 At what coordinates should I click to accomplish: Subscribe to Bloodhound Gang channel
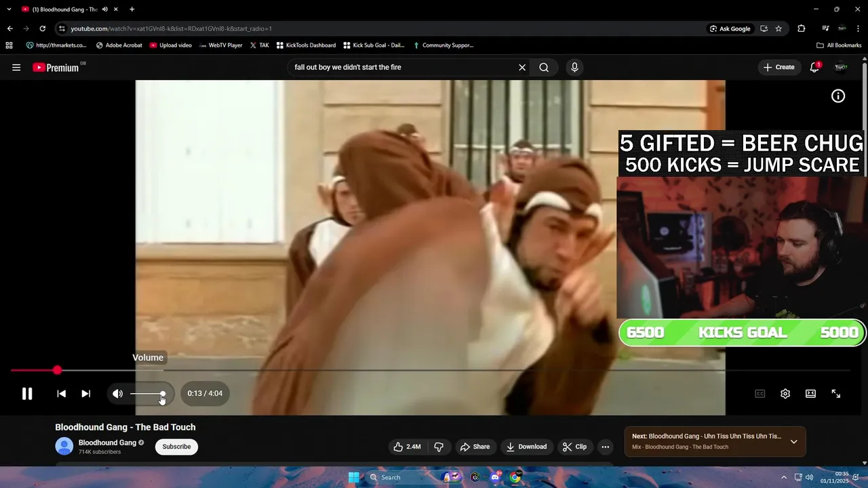point(176,447)
